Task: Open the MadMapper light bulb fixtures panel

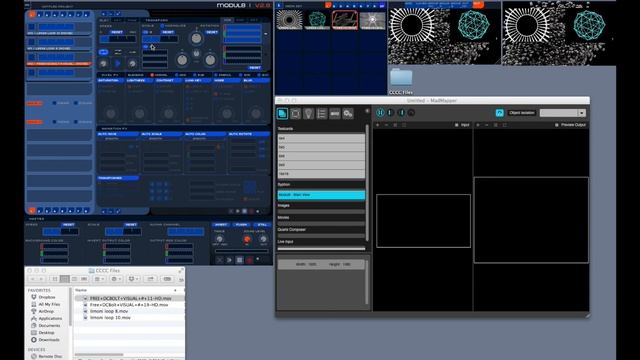Action: (x=309, y=113)
